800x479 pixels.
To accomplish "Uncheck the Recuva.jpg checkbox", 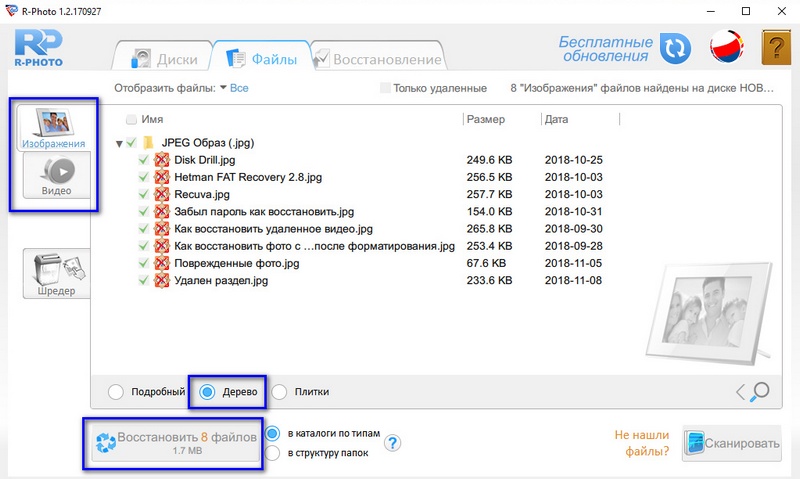I will (143, 194).
